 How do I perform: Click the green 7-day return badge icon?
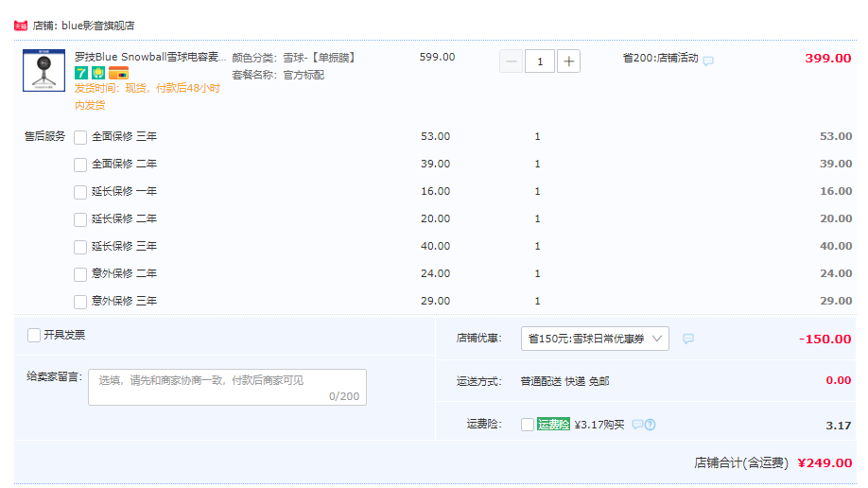(x=81, y=73)
